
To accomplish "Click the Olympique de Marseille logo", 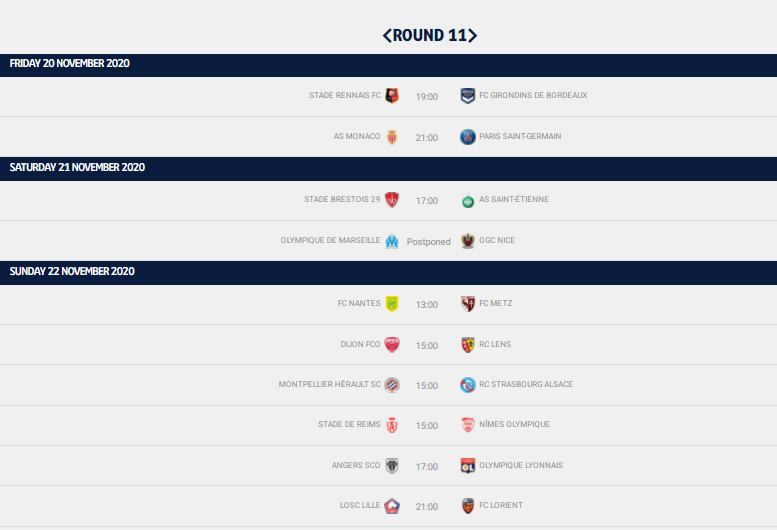I will [392, 241].
